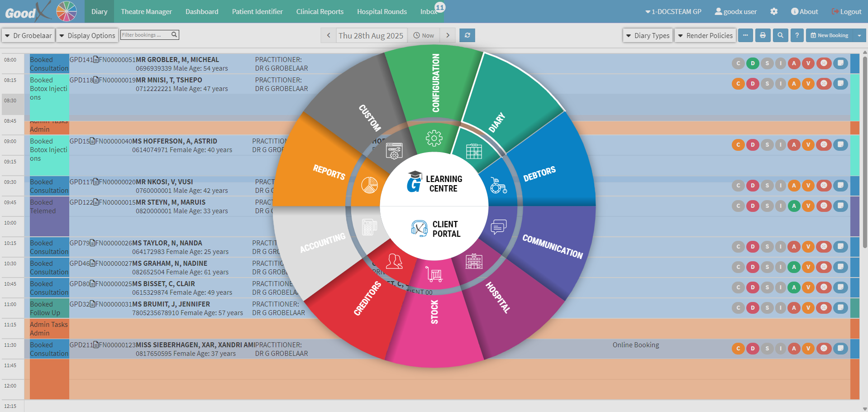This screenshot has width=868, height=412.
Task: Open the Reports pie chart icon
Action: [x=369, y=185]
